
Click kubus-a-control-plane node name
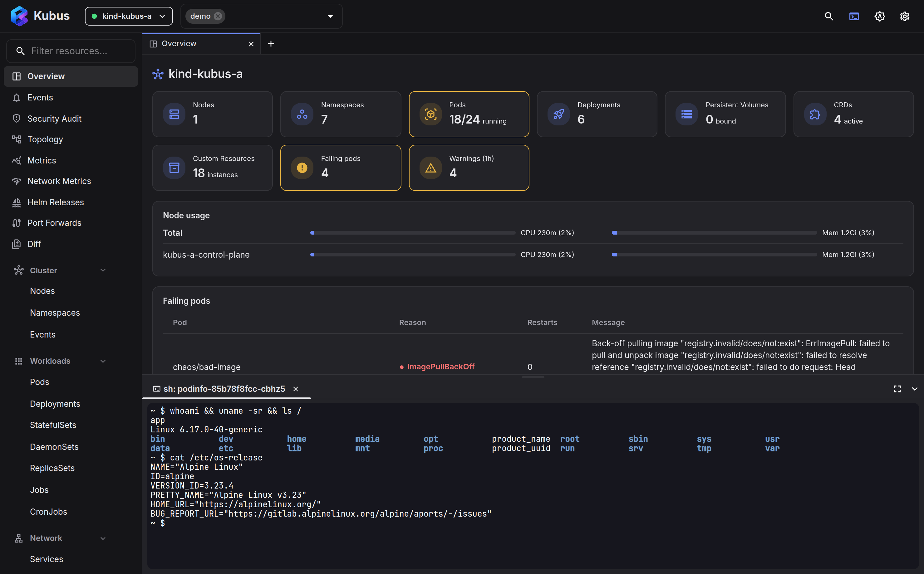tap(206, 255)
